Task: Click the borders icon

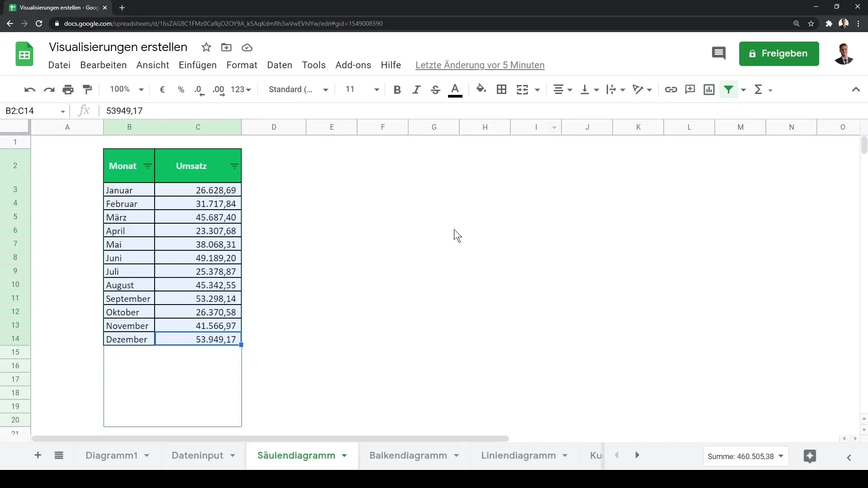Action: pos(501,89)
